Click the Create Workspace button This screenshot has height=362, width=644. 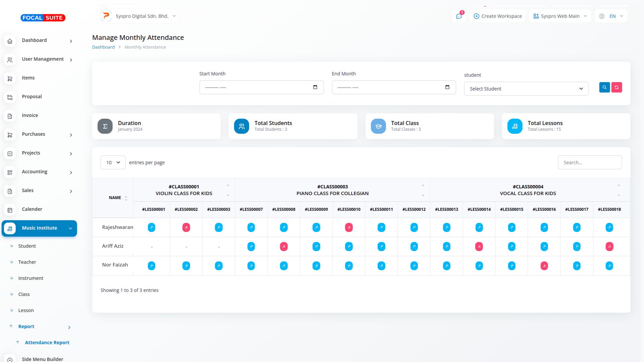(497, 16)
